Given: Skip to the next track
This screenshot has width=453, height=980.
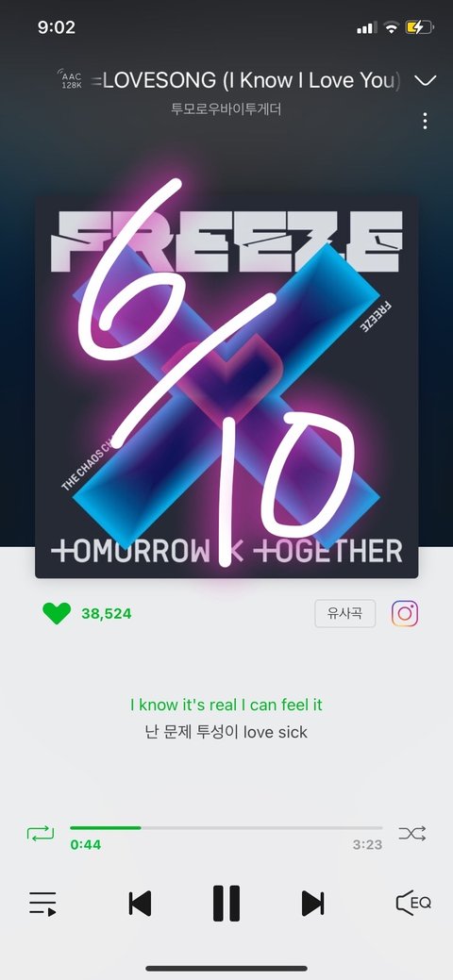Looking at the screenshot, I should click(x=312, y=903).
